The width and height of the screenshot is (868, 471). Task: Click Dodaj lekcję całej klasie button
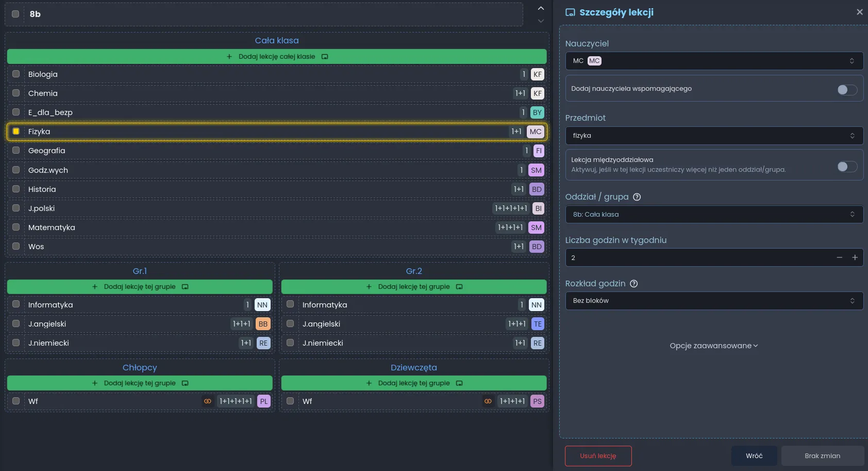pyautogui.click(x=277, y=57)
